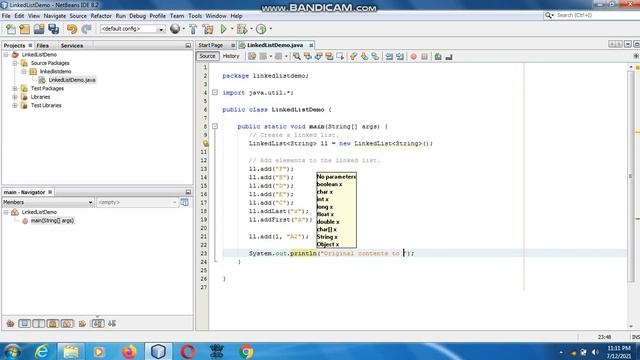Viewport: 640px width, 360px height.
Task: Click the Profile Project icon
Action: click(x=261, y=29)
